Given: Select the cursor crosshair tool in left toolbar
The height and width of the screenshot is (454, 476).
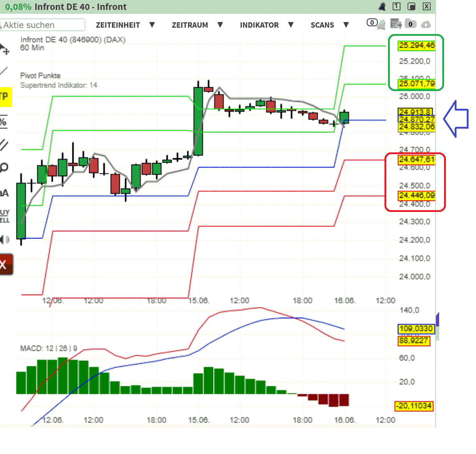Looking at the screenshot, I should pos(4,49).
